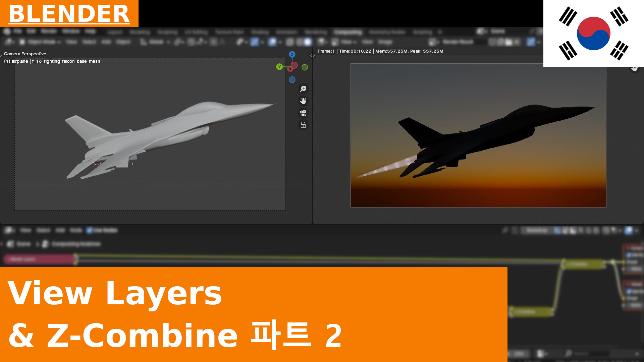Open the Node menu in compositor header

76,230
